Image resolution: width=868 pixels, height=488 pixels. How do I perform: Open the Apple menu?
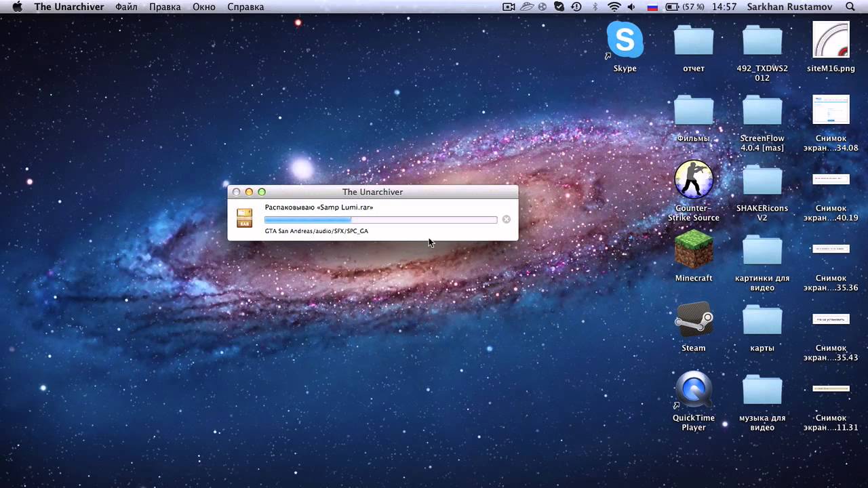coord(18,7)
